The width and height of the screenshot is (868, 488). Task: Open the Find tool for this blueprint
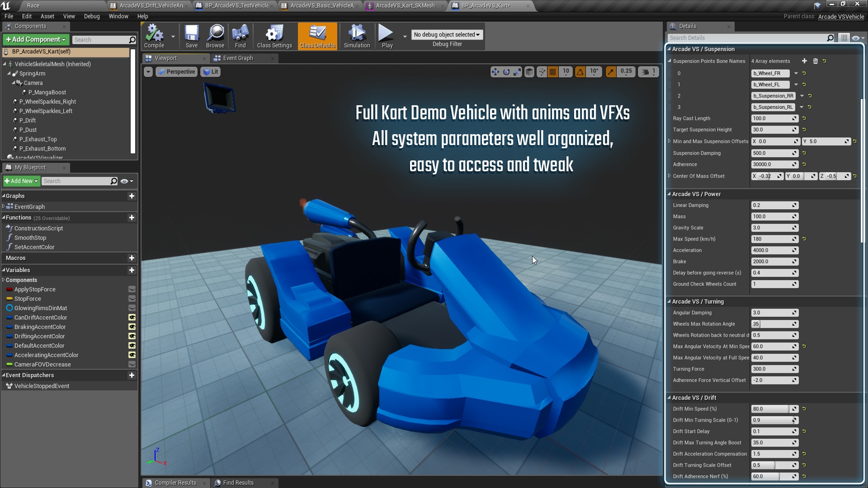tap(240, 36)
